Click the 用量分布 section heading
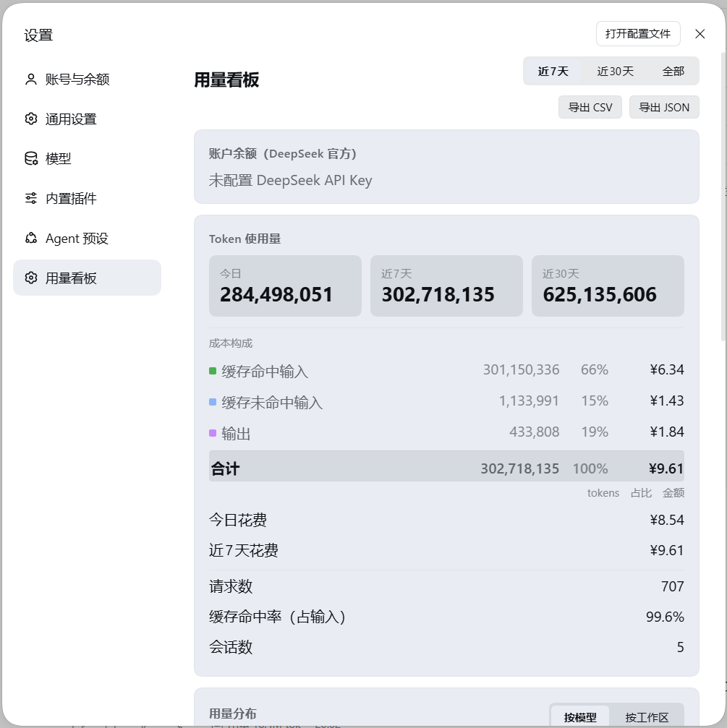Screen dimensions: 727x728 [x=233, y=714]
